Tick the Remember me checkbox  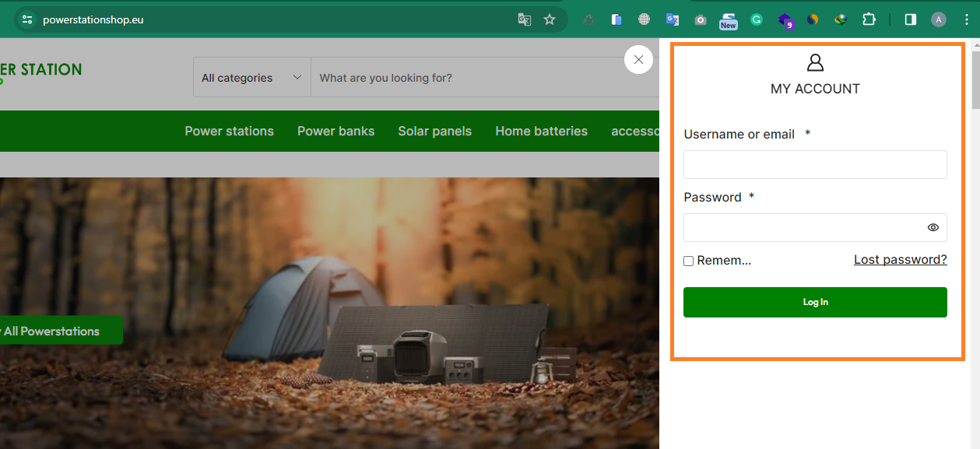(688, 261)
